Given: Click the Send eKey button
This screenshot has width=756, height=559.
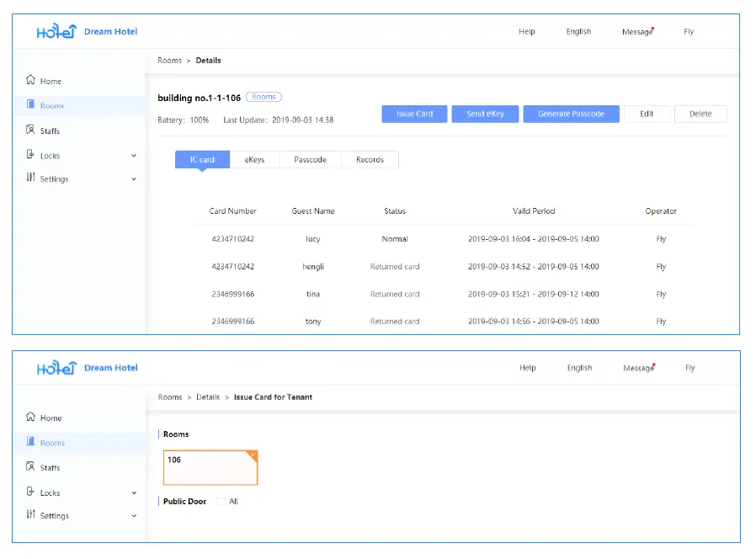Looking at the screenshot, I should tap(485, 114).
